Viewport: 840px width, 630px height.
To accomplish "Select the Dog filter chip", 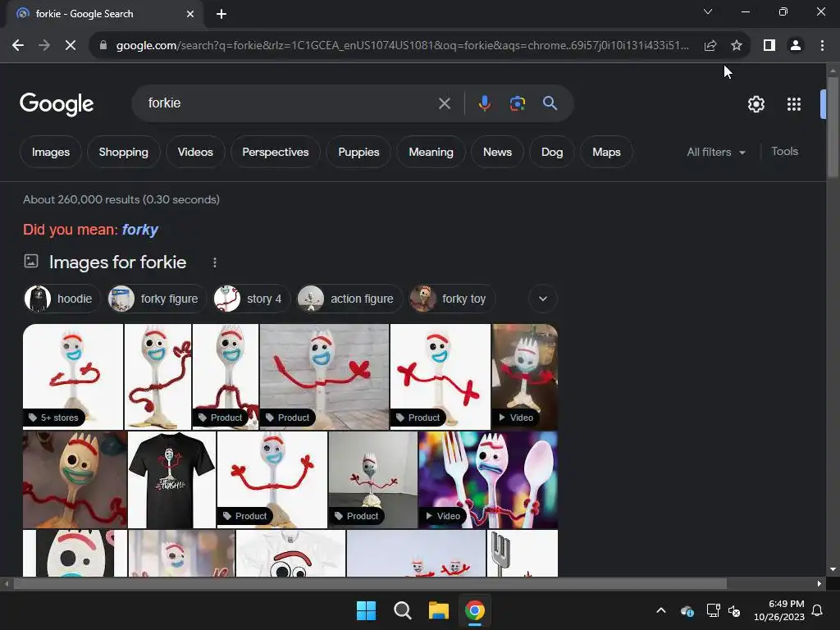I will pyautogui.click(x=552, y=152).
